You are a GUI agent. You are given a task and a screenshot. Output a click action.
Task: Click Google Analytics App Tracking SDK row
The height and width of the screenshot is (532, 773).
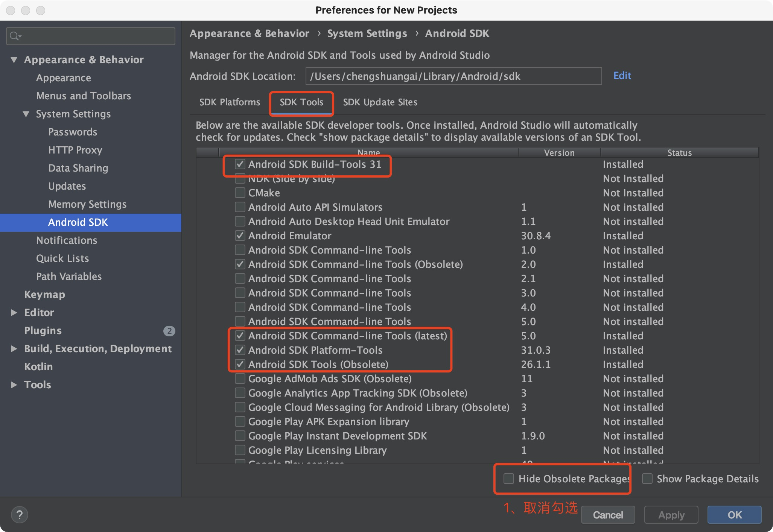coord(477,393)
